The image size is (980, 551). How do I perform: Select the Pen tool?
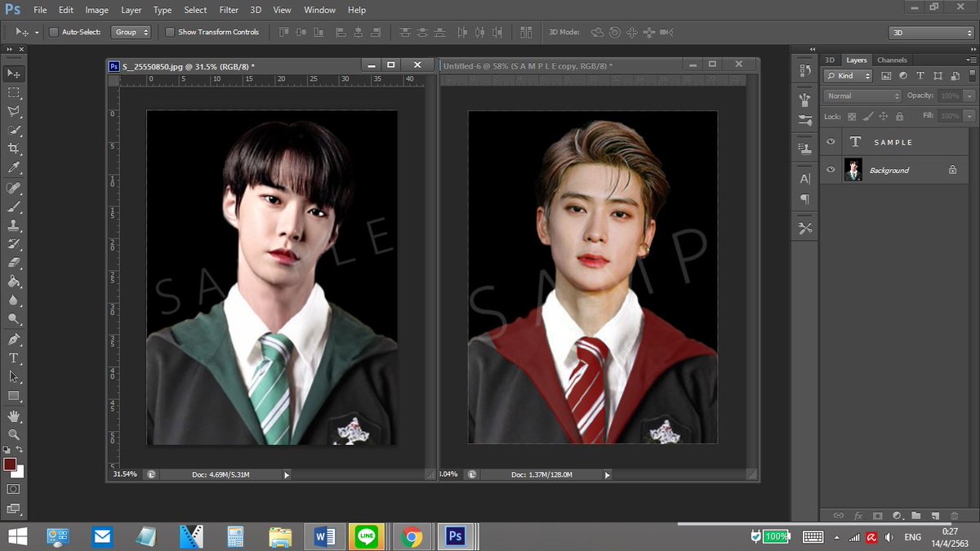(x=14, y=340)
